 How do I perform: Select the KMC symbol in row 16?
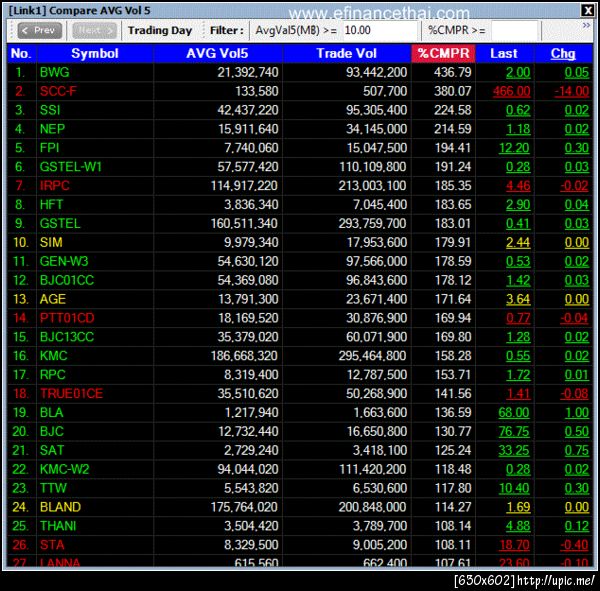click(x=54, y=356)
